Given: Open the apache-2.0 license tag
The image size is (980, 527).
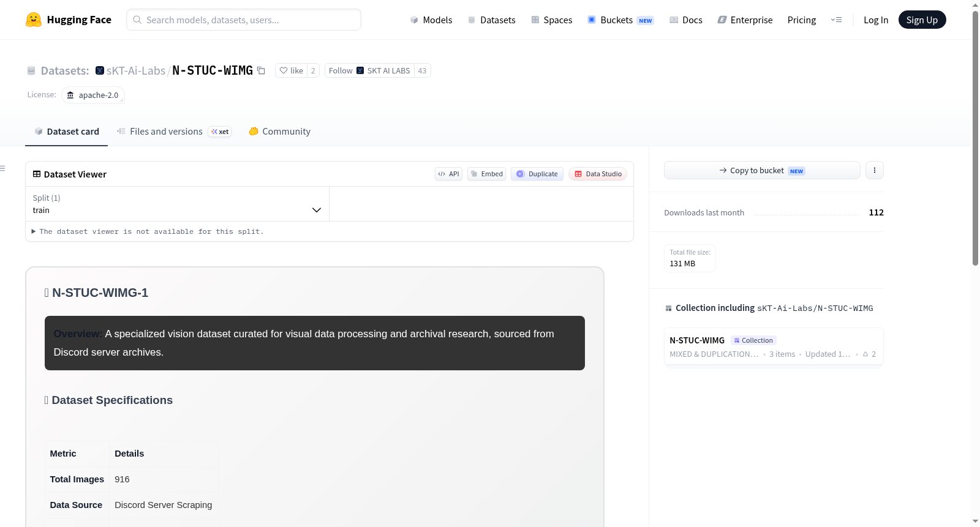Looking at the screenshot, I should (93, 95).
